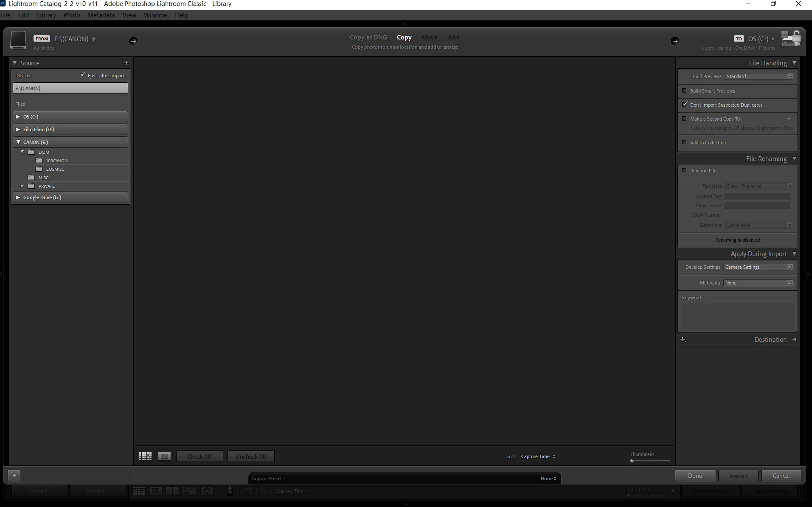Click the Import button

738,475
